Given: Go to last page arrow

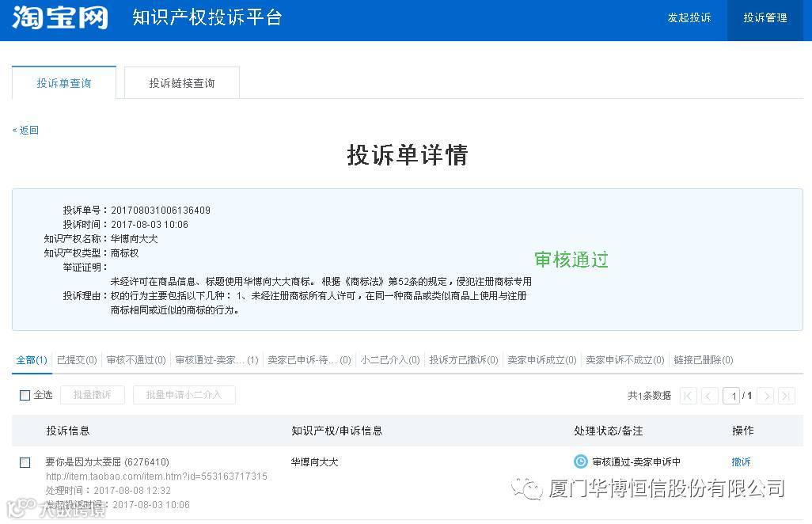Looking at the screenshot, I should coord(786,396).
